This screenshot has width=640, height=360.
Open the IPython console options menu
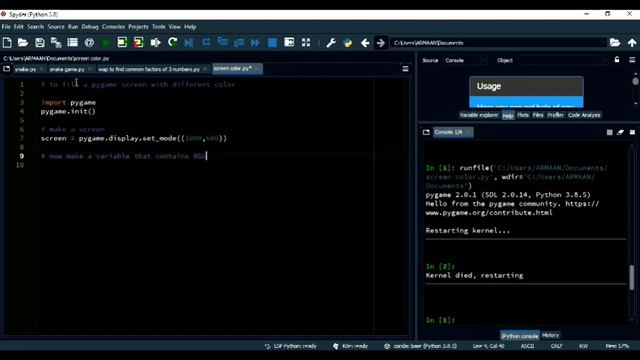coord(632,132)
